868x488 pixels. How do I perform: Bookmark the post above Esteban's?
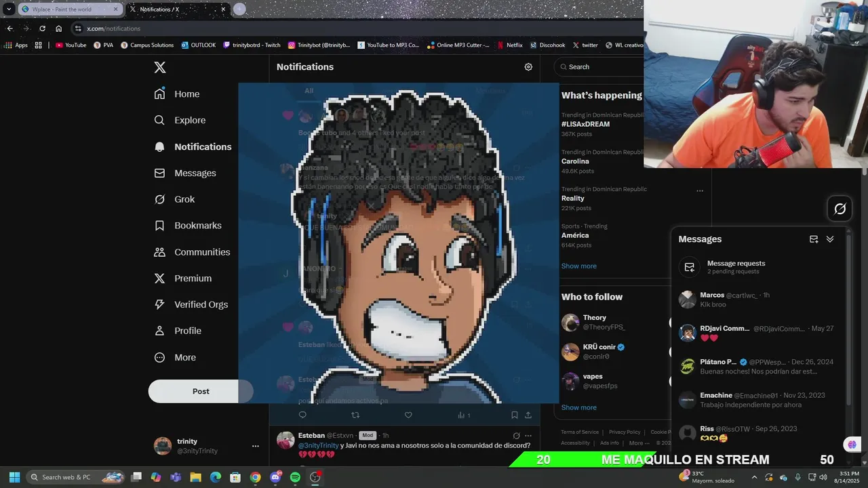point(515,415)
